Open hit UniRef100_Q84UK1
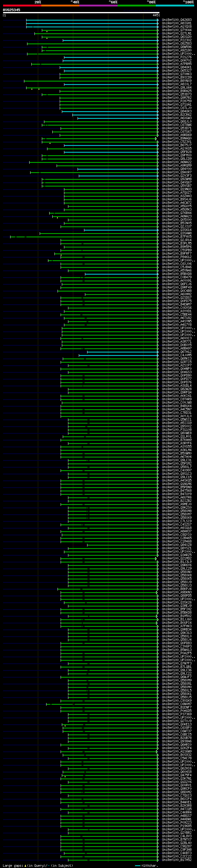Viewport: 197px width, 868px height. 176,67
